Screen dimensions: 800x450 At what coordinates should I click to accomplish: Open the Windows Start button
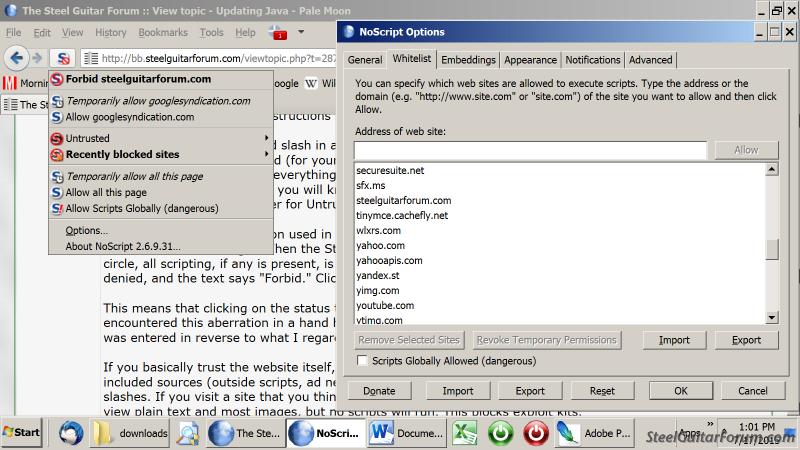[21, 433]
